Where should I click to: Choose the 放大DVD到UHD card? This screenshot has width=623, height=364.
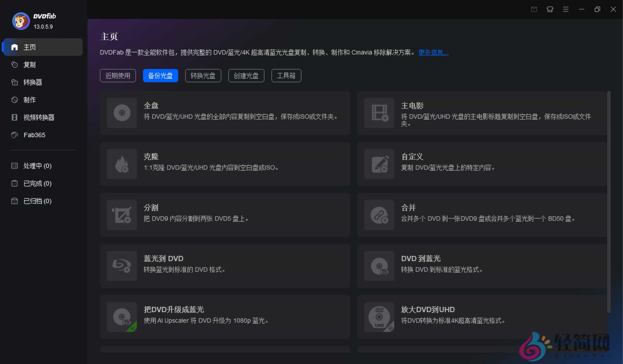[482, 317]
